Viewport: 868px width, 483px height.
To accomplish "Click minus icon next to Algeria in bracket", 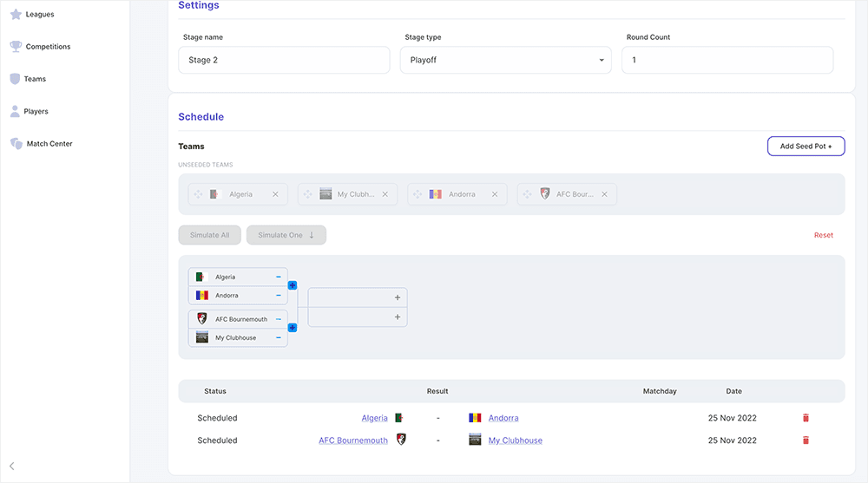I will tap(279, 277).
